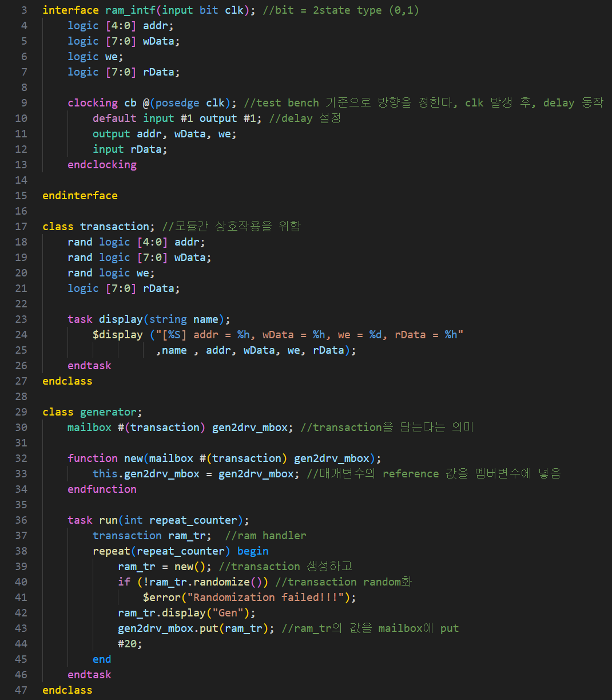Select line number 36 in the gutter
Screen dimensions: 612x700
coord(21,520)
